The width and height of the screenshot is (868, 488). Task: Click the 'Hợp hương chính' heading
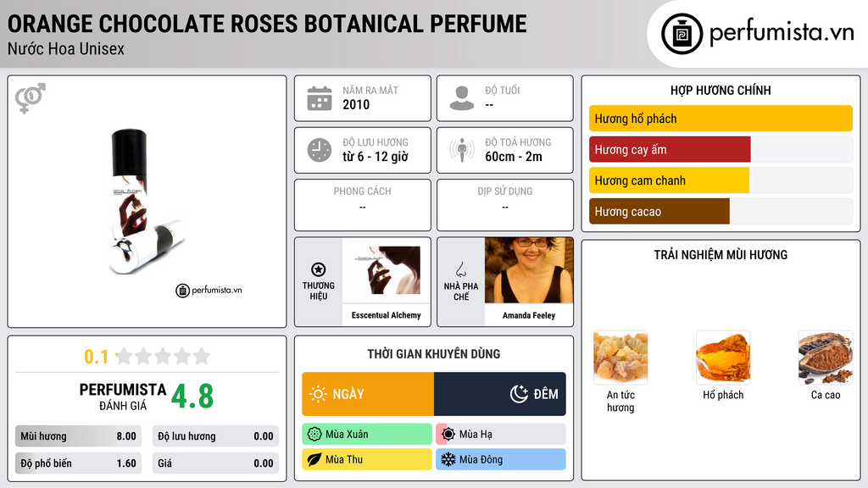pyautogui.click(x=721, y=90)
